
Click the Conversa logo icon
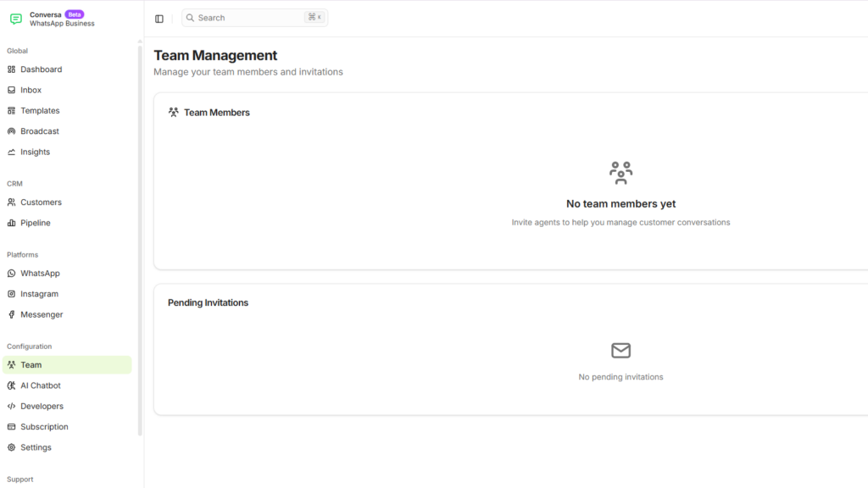[16, 19]
